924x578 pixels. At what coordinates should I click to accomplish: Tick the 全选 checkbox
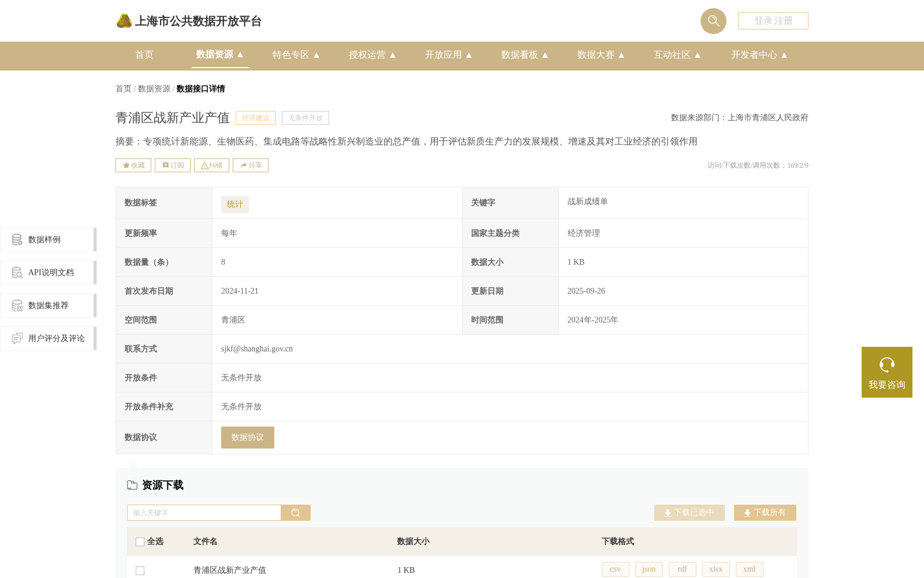pyautogui.click(x=140, y=542)
